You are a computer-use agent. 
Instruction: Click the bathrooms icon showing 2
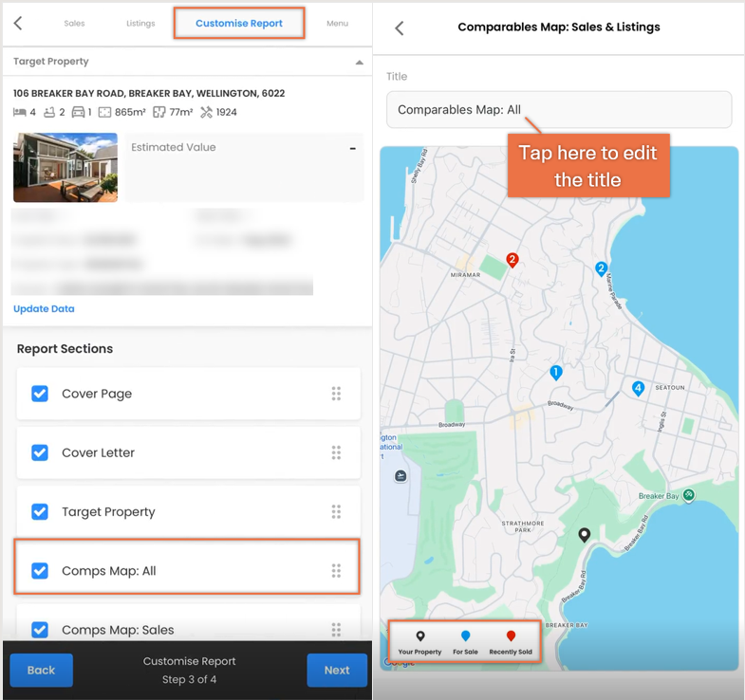click(x=49, y=112)
